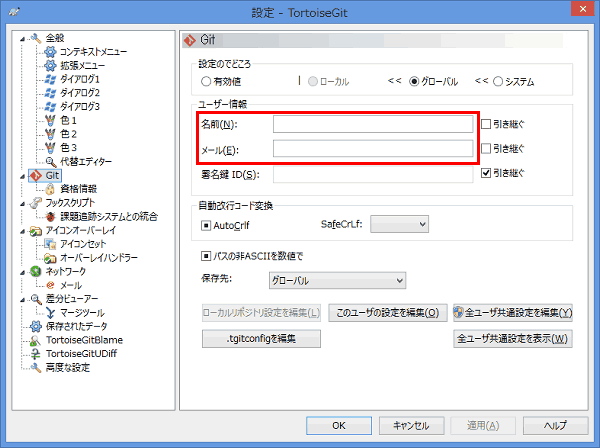Click the wrench icon next to 全般
The height and width of the screenshot is (448, 600).
tap(36, 38)
